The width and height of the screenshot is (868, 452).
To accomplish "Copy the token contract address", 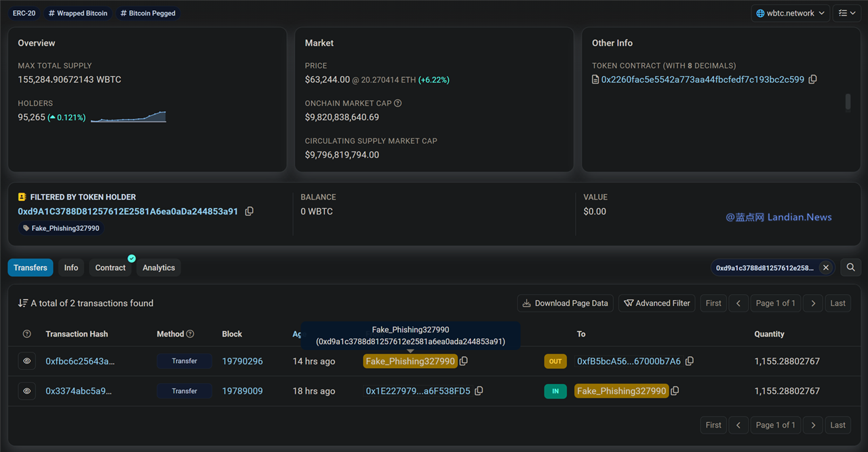I will pos(812,79).
